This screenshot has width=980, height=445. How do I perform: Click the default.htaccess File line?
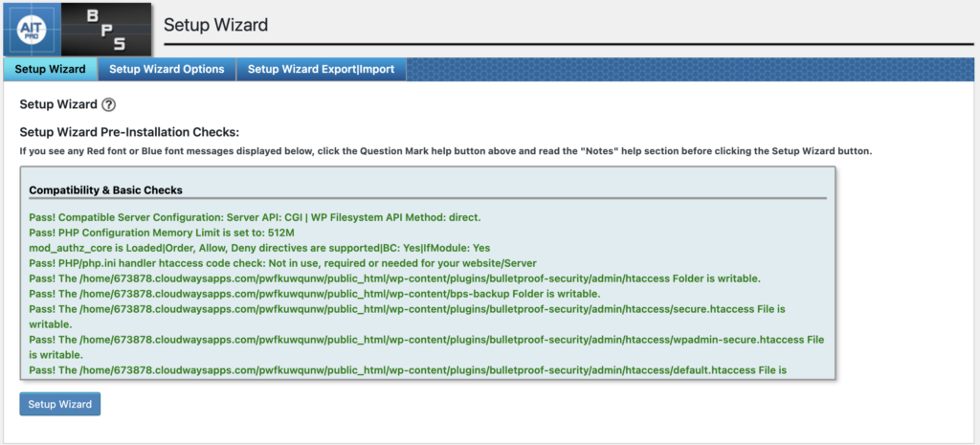pyautogui.click(x=407, y=370)
